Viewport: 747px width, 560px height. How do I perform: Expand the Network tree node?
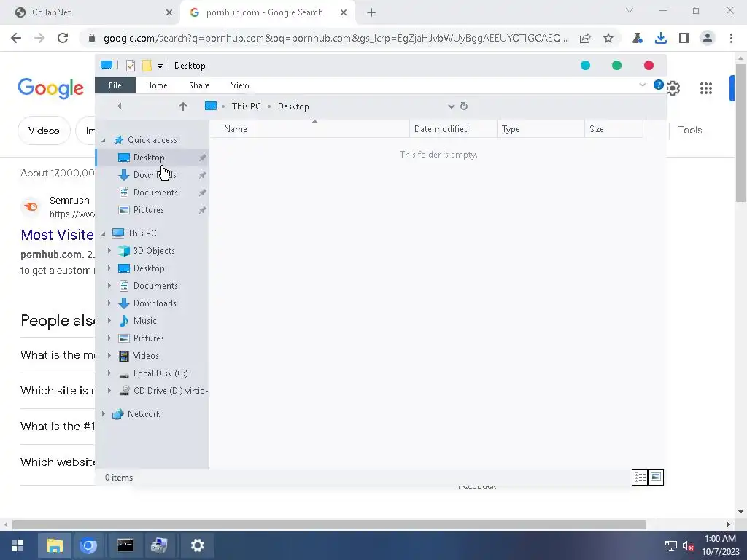(x=104, y=414)
